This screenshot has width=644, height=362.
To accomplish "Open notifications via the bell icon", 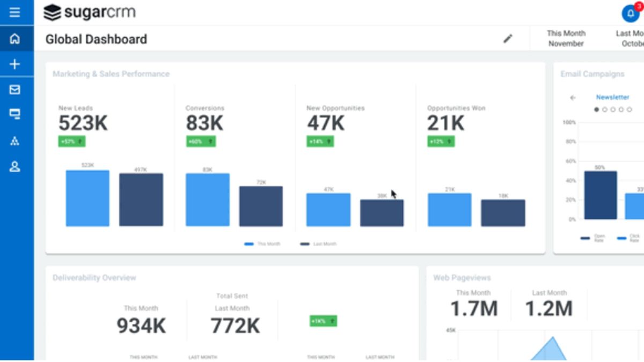I will [630, 13].
